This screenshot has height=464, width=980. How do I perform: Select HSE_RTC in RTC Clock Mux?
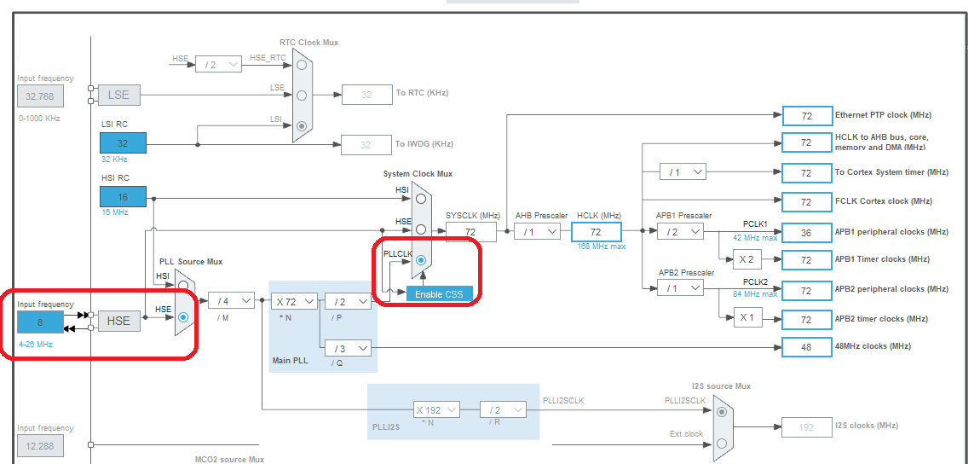coord(303,65)
